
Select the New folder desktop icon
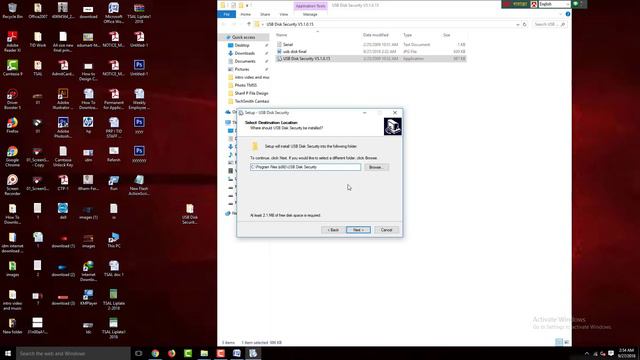click(x=12, y=326)
